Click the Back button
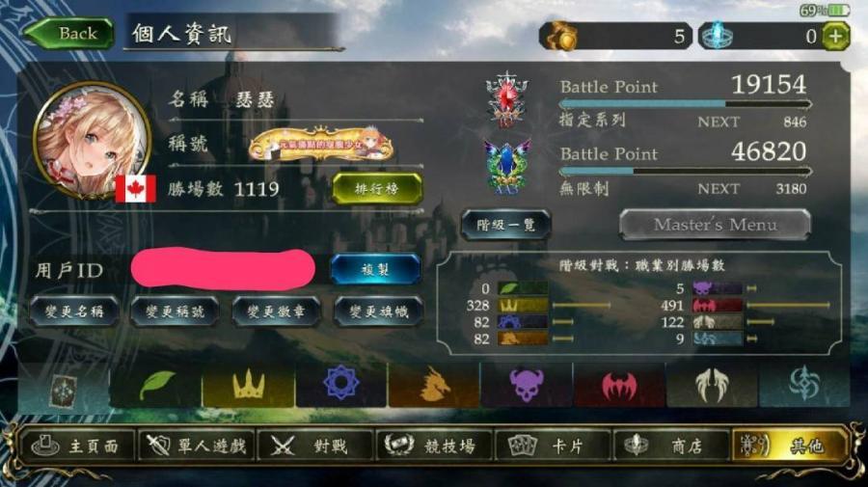This screenshot has width=868, height=487. [x=69, y=33]
